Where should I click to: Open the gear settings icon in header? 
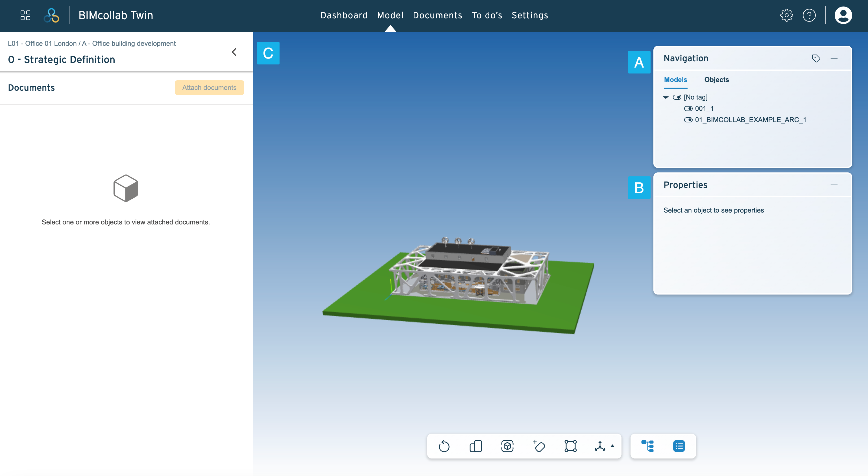tap(786, 15)
